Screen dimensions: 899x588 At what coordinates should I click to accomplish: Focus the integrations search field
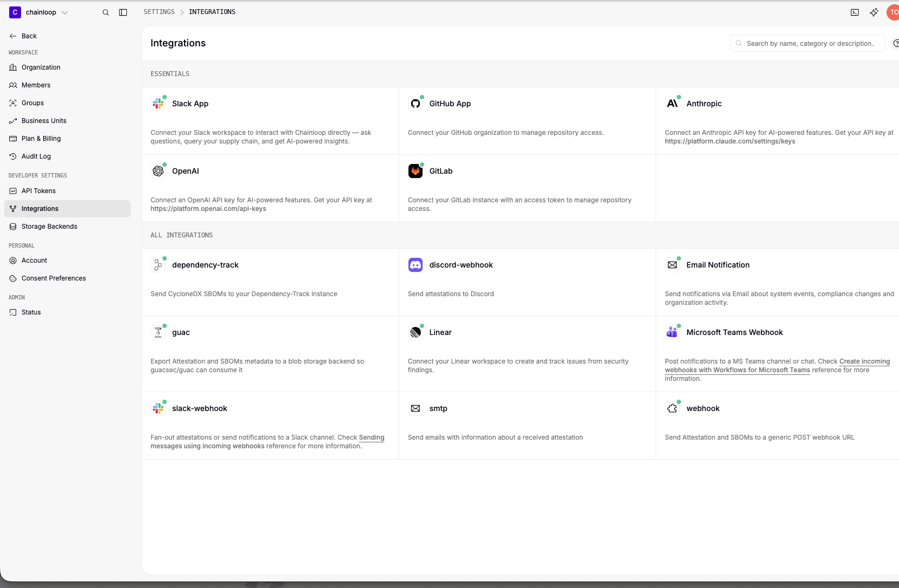coord(808,43)
